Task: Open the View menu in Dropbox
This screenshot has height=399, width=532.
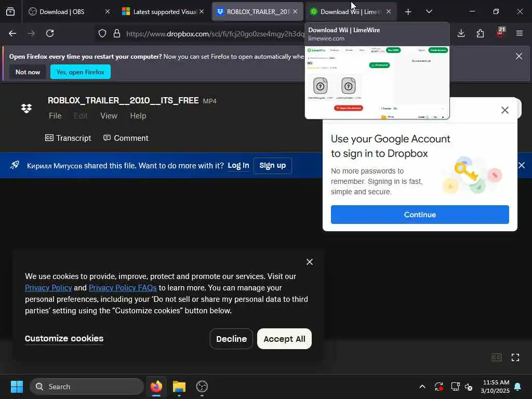Action: click(109, 116)
